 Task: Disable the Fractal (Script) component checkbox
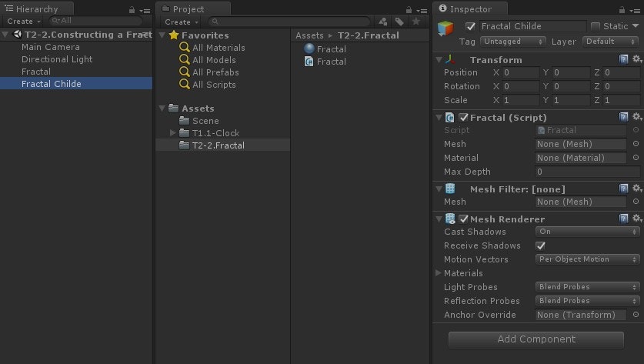pyautogui.click(x=464, y=118)
